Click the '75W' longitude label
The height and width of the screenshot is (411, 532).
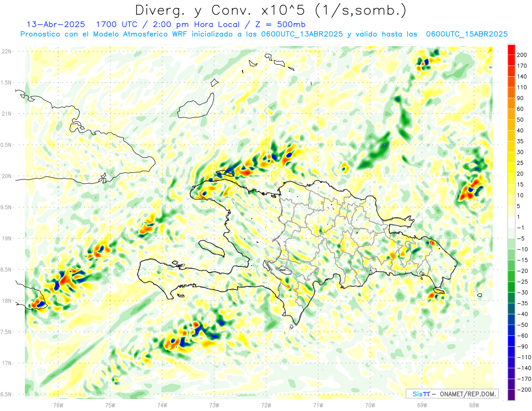point(110,405)
